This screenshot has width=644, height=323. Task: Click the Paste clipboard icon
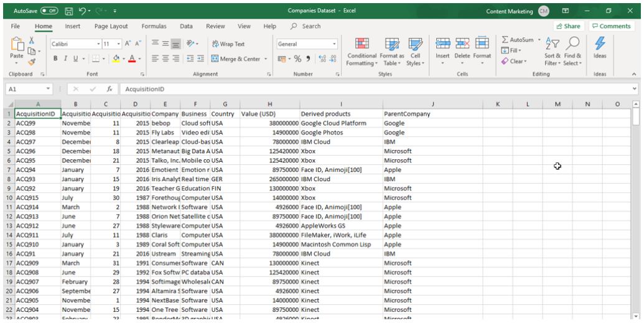click(17, 44)
